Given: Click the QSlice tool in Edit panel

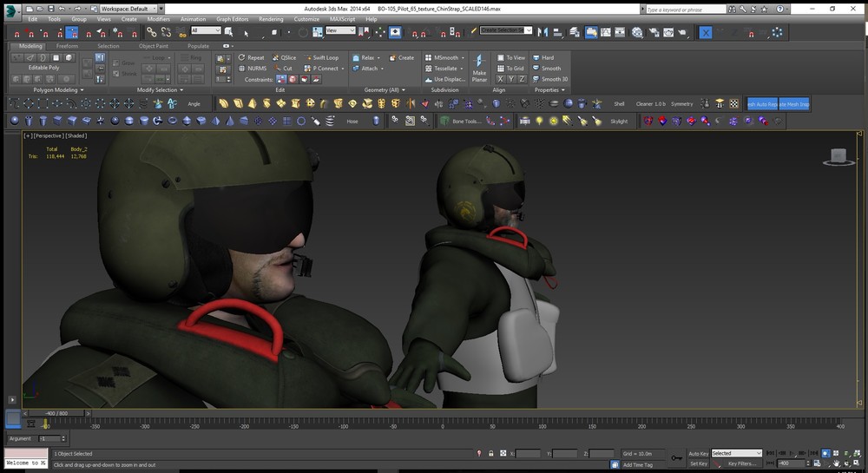Looking at the screenshot, I should click(284, 57).
